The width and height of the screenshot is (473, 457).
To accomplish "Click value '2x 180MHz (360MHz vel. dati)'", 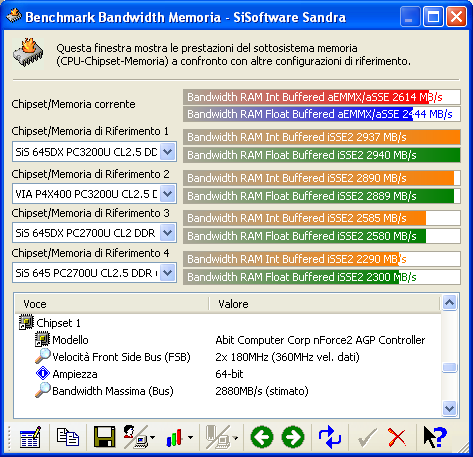I will click(x=287, y=357).
